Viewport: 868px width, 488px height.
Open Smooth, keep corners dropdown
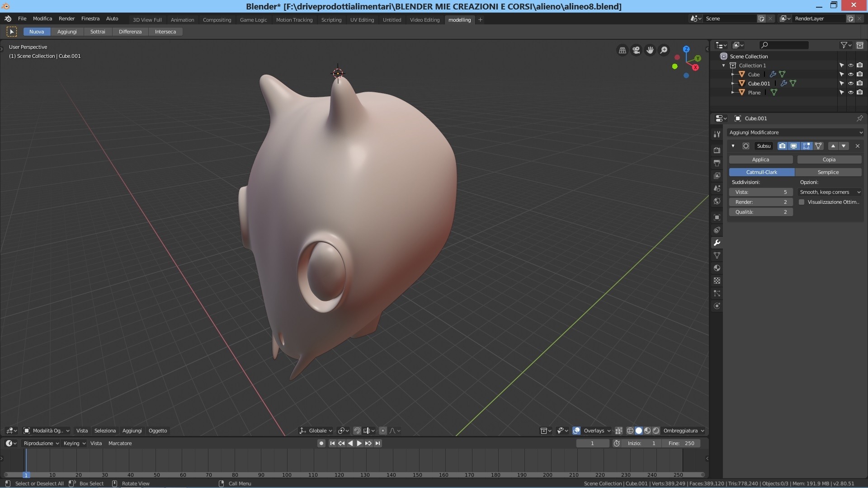[x=830, y=192]
